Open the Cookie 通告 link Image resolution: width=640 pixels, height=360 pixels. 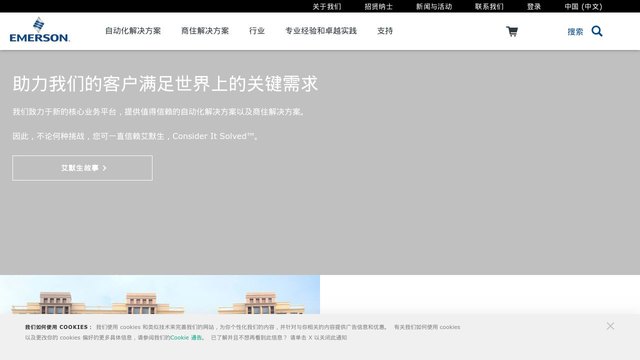(x=186, y=338)
